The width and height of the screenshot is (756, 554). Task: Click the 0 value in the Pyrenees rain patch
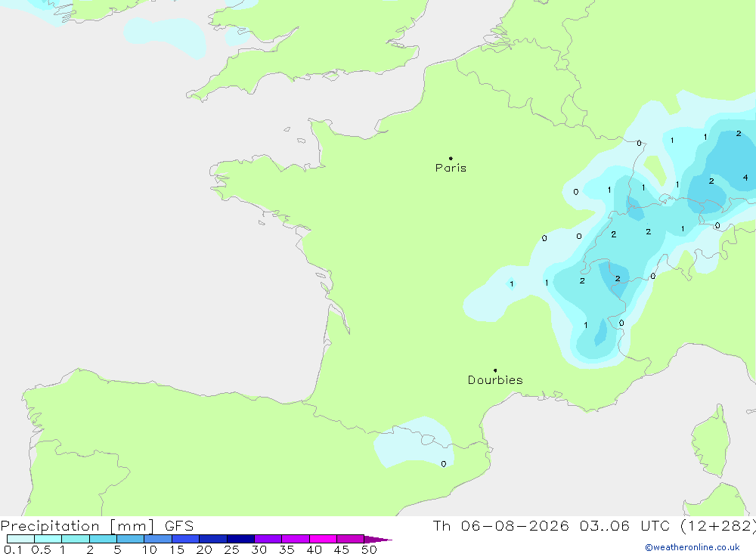click(444, 464)
